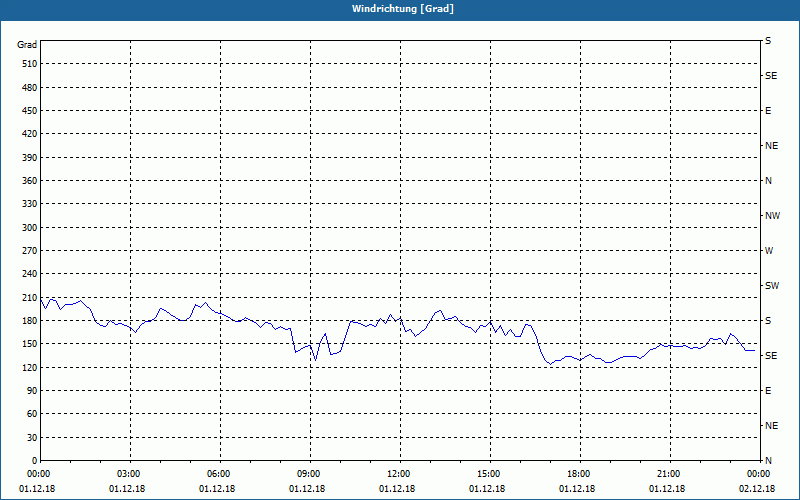The height and width of the screenshot is (500, 800).
Task: Pick the 120 degree axis label
Action: [x=30, y=367]
